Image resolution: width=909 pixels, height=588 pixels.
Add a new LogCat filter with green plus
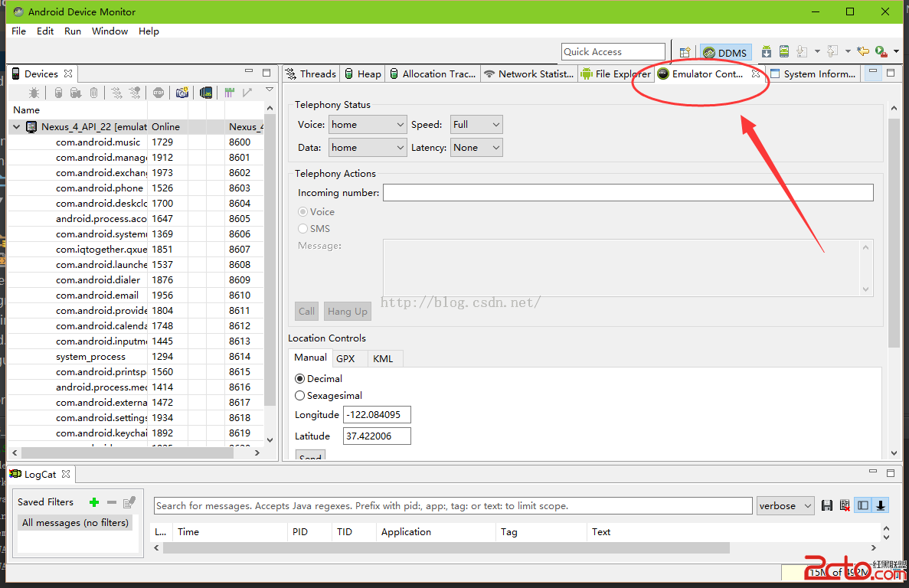(x=94, y=502)
